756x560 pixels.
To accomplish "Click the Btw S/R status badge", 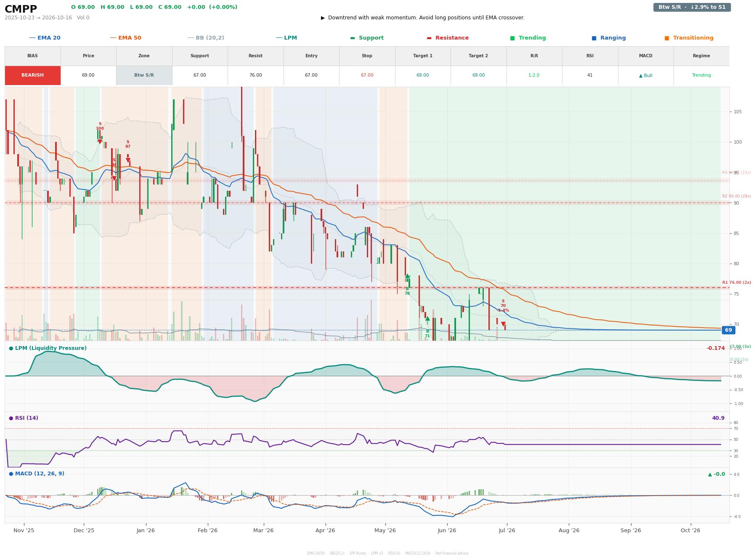I will pyautogui.click(x=692, y=7).
